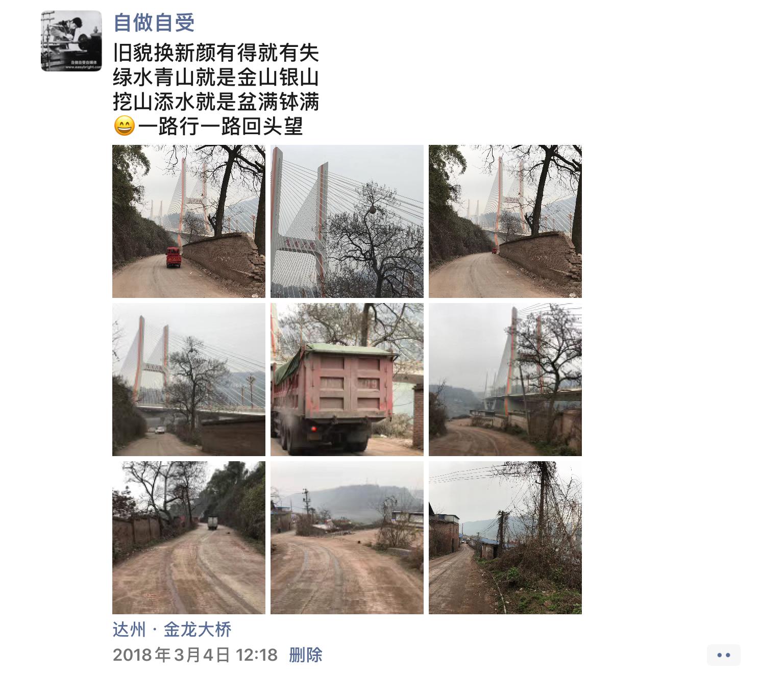Viewport: 784px width, 676px height.
Task: Open the last photo in the middle row
Action: click(x=505, y=380)
